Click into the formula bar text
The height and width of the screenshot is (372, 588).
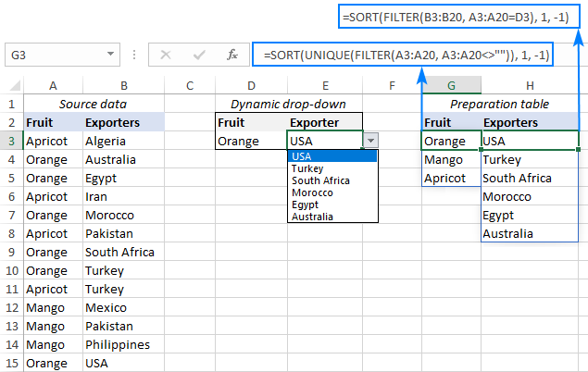coord(406,55)
